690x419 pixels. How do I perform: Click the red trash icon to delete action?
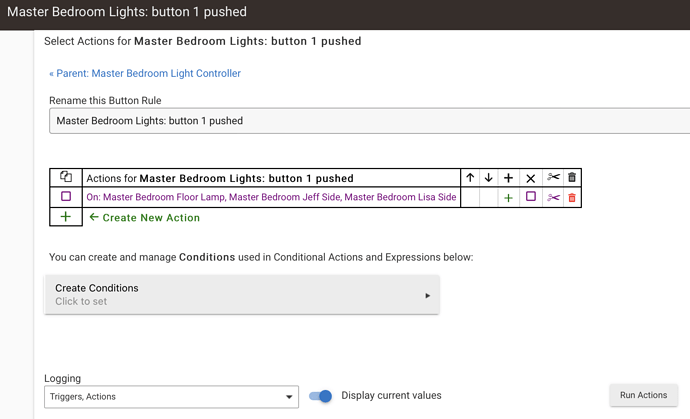[572, 198]
